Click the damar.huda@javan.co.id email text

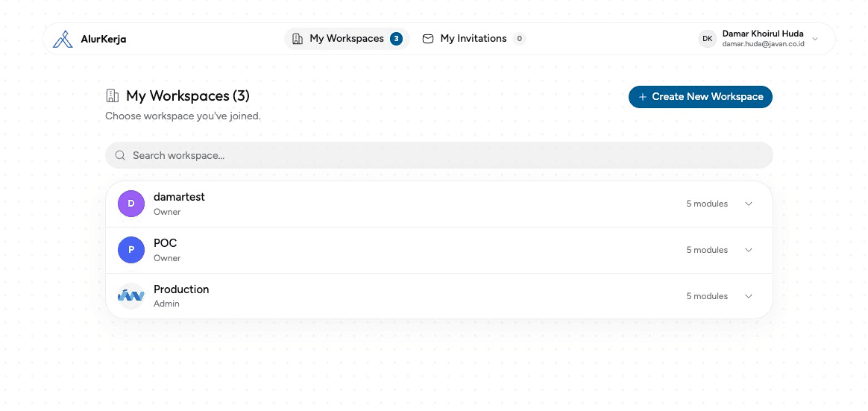point(763,44)
